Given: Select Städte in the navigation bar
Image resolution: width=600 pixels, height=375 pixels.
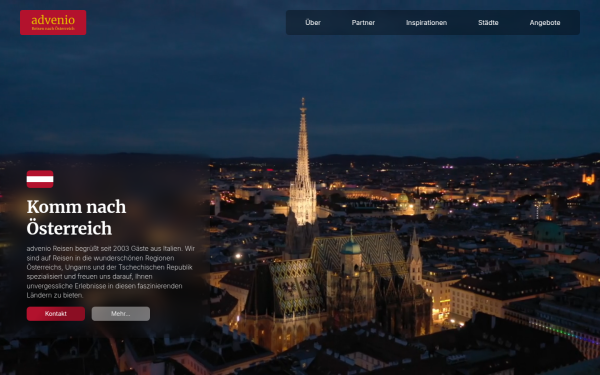Looking at the screenshot, I should click(x=488, y=23).
